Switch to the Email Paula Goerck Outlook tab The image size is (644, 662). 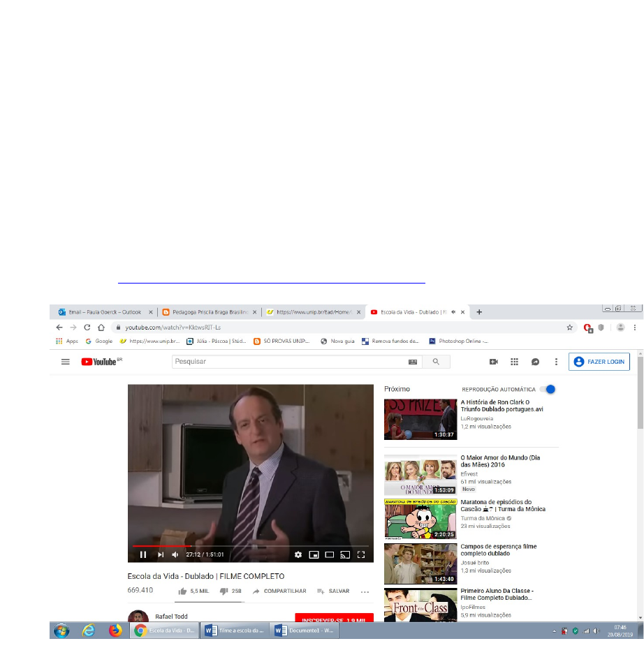(x=104, y=312)
